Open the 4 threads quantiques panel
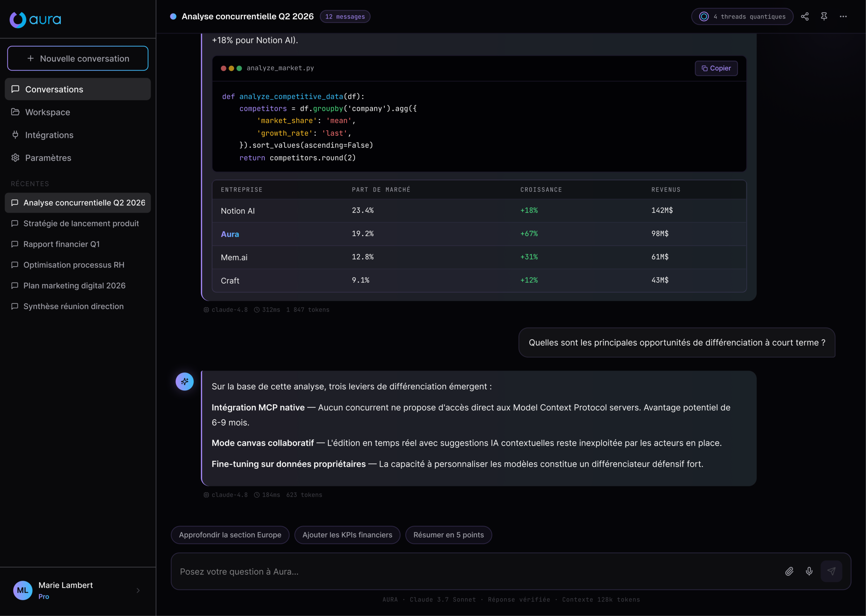The image size is (866, 616). point(742,16)
